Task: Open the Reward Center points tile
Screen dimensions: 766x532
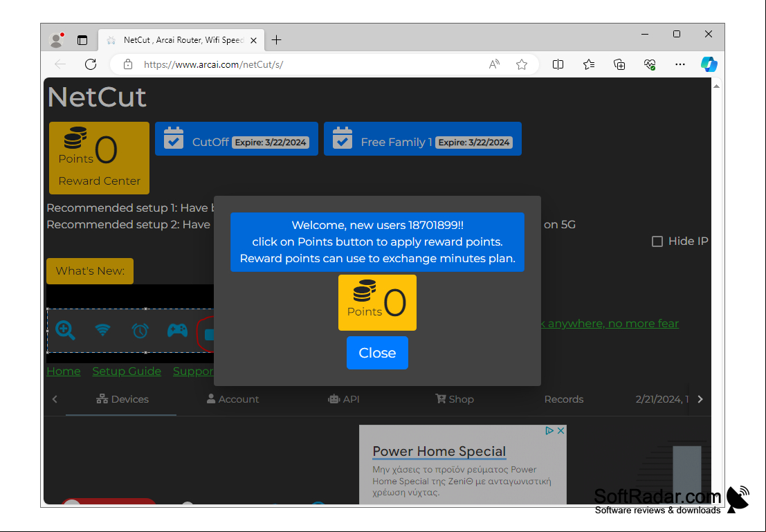Action: [99, 158]
